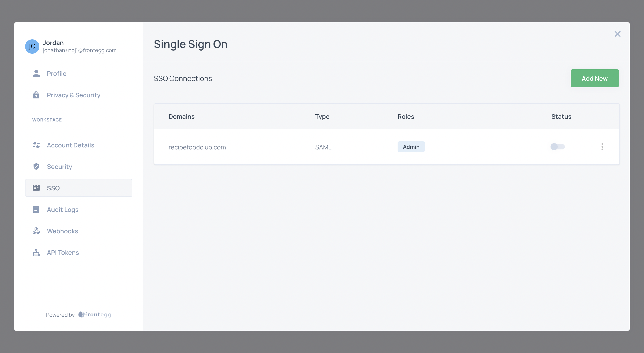Click the Admin role badge
Viewport: 644px width, 353px height.
pyautogui.click(x=411, y=147)
